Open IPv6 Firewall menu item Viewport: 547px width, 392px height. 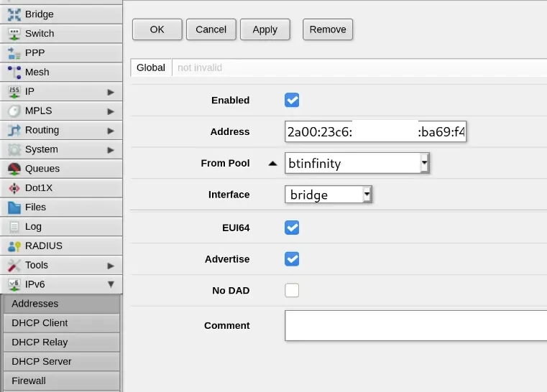61,381
